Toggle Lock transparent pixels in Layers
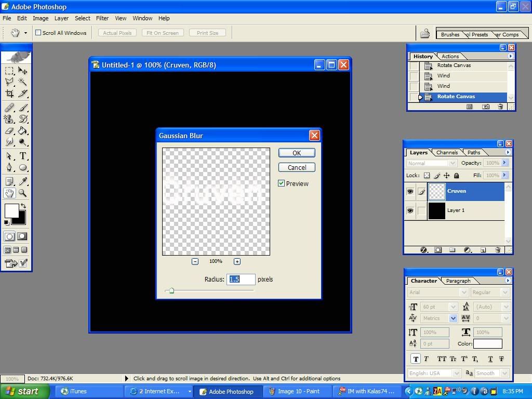This screenshot has height=399, width=532. point(427,176)
